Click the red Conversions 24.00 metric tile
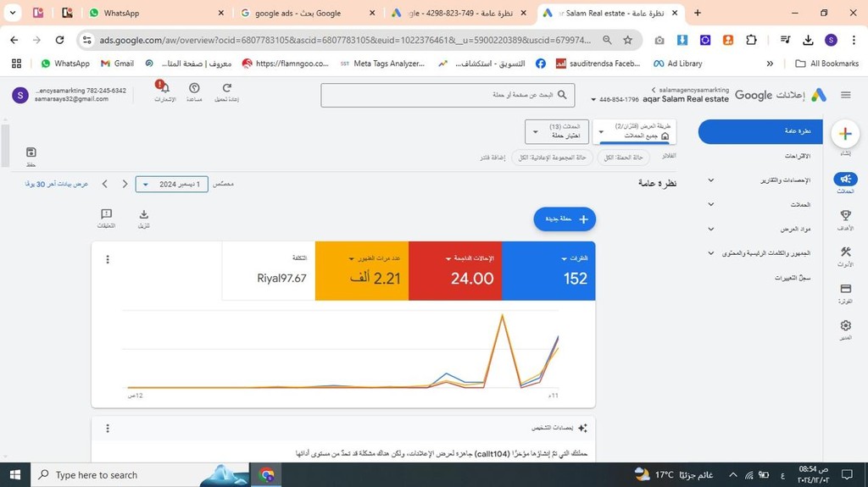868x487 pixels. [x=455, y=271]
